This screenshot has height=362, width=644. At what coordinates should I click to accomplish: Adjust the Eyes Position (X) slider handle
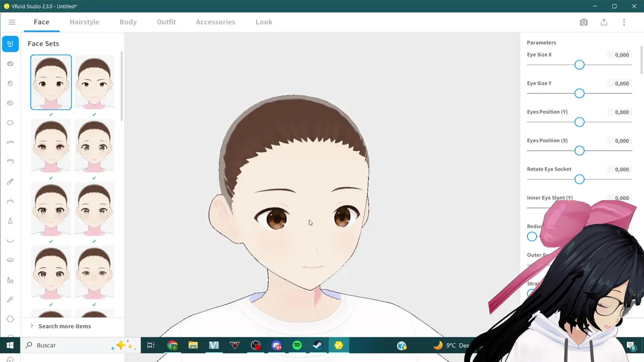pos(580,151)
